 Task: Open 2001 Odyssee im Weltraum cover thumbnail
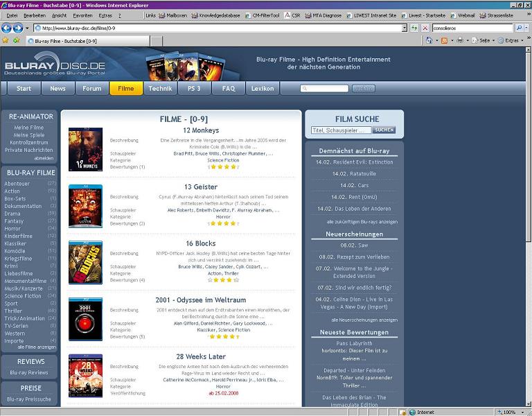pyautogui.click(x=85, y=319)
